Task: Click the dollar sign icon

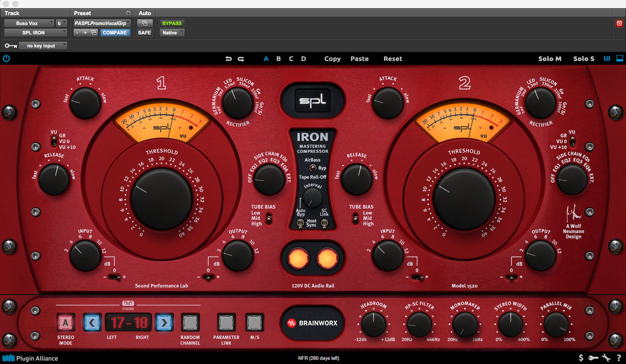Action: (x=582, y=358)
